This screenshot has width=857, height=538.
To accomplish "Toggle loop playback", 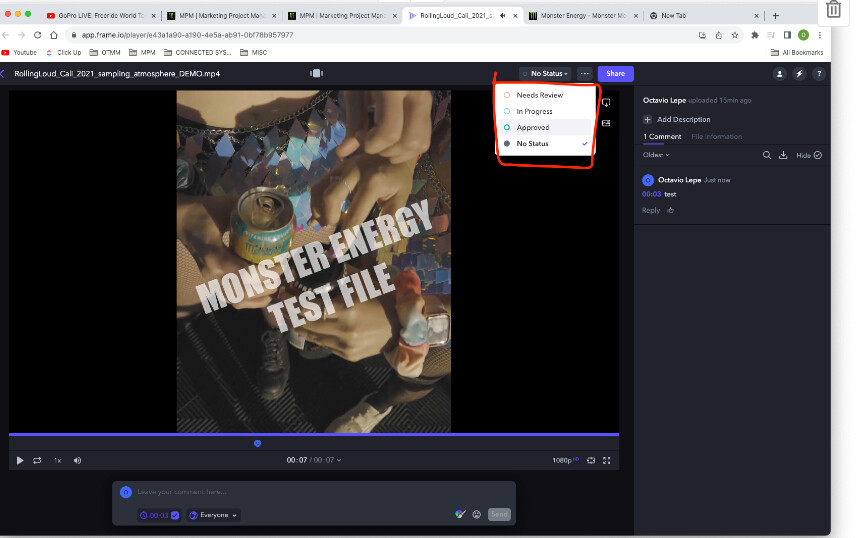I will 37,460.
